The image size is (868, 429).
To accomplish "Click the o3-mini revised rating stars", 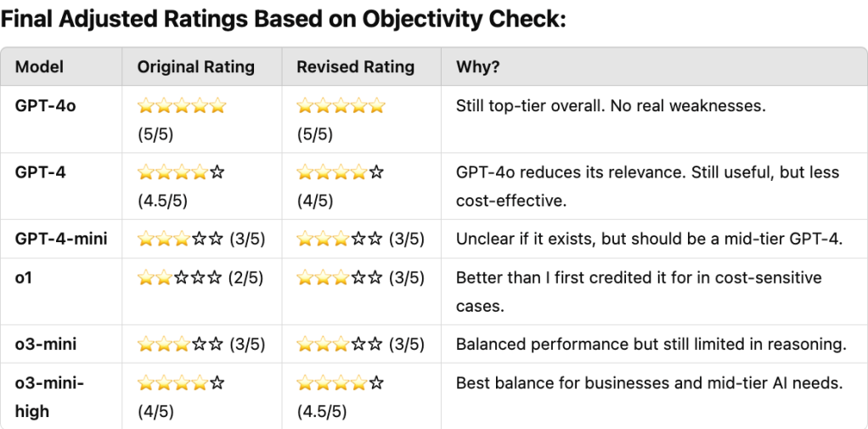I will [339, 344].
